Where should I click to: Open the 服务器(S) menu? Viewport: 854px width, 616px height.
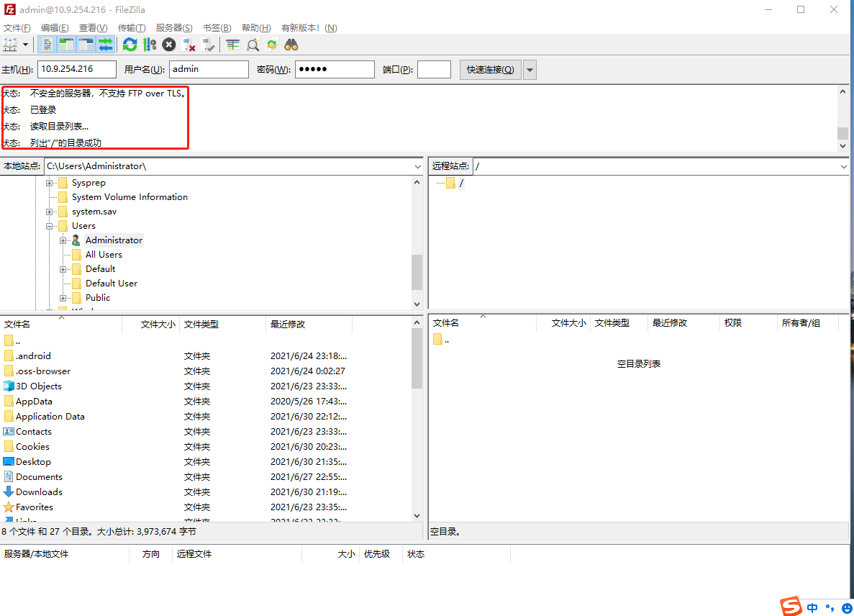click(173, 28)
